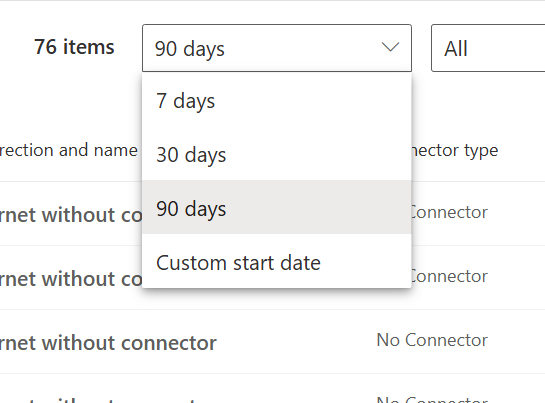
Task: Click the fully visible No Connector cell
Action: coord(432,340)
